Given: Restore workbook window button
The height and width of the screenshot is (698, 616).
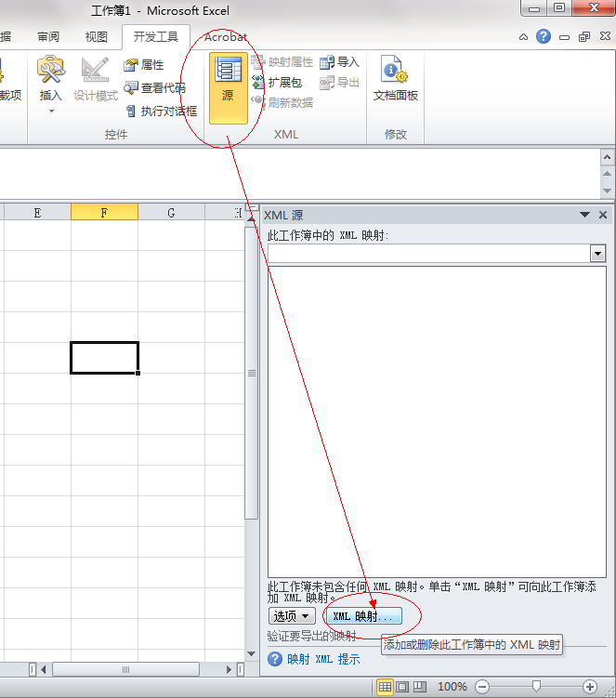Looking at the screenshot, I should [x=584, y=37].
